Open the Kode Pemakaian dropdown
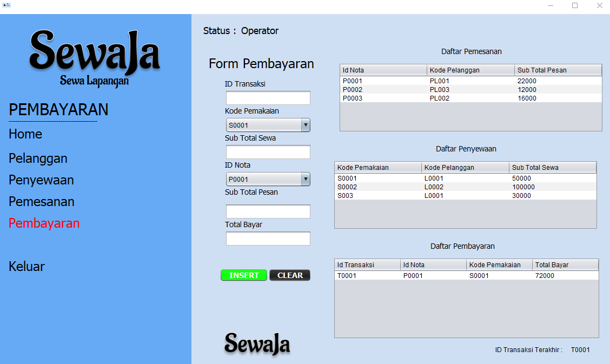The image size is (610, 364). coord(268,125)
